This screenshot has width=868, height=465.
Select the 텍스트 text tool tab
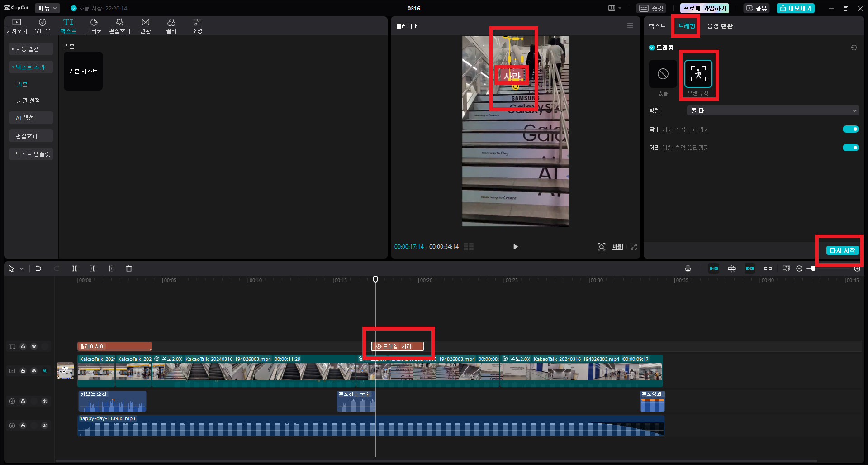(x=68, y=26)
